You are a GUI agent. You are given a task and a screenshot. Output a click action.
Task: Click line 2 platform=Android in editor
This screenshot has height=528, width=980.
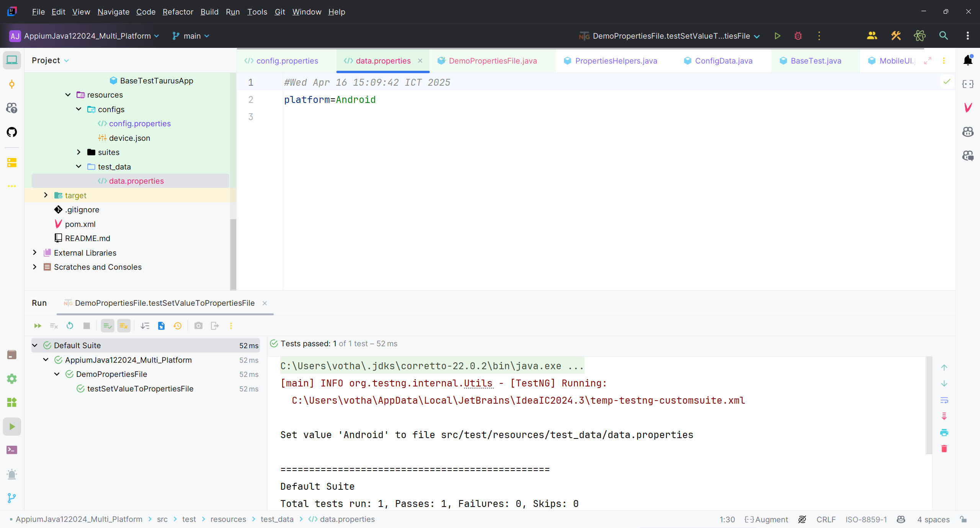(x=330, y=100)
